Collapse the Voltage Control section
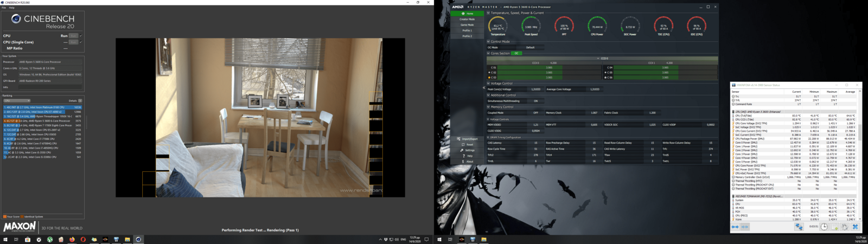The width and height of the screenshot is (868, 244). (x=488, y=84)
